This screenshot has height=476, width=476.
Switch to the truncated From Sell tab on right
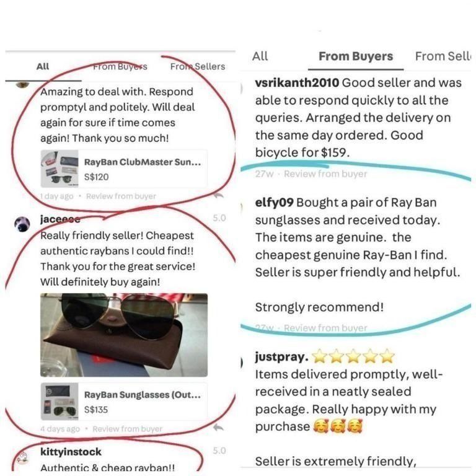443,56
